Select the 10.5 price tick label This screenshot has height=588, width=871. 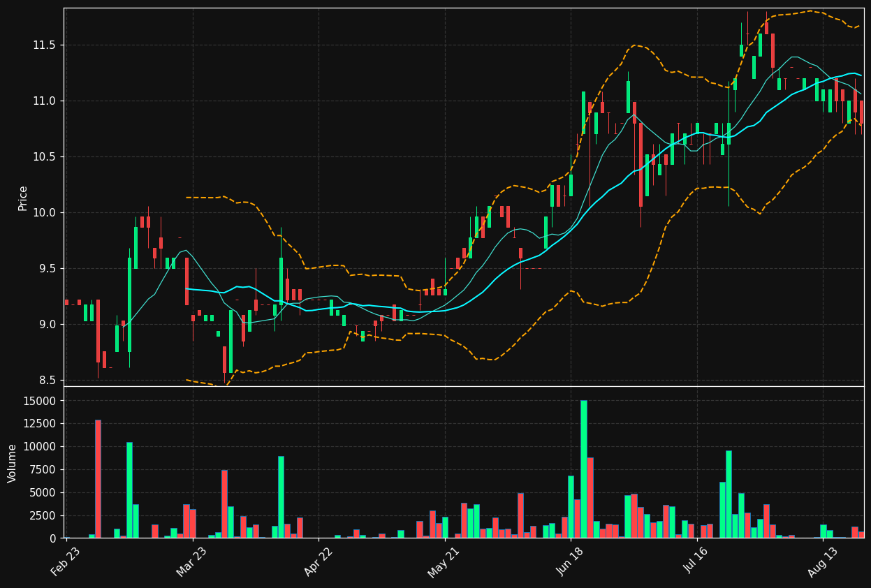44,156
